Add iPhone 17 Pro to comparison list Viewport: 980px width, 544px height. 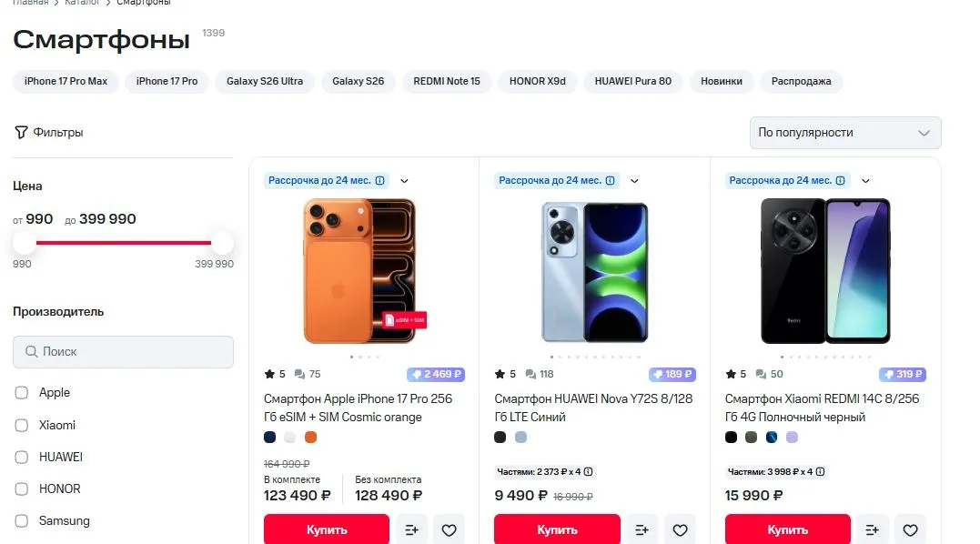tap(411, 529)
